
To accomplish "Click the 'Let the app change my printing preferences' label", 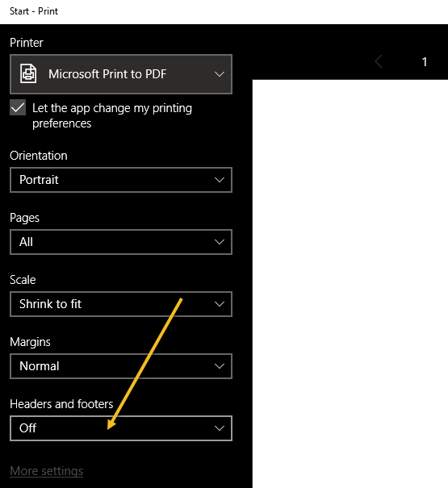I will click(112, 115).
